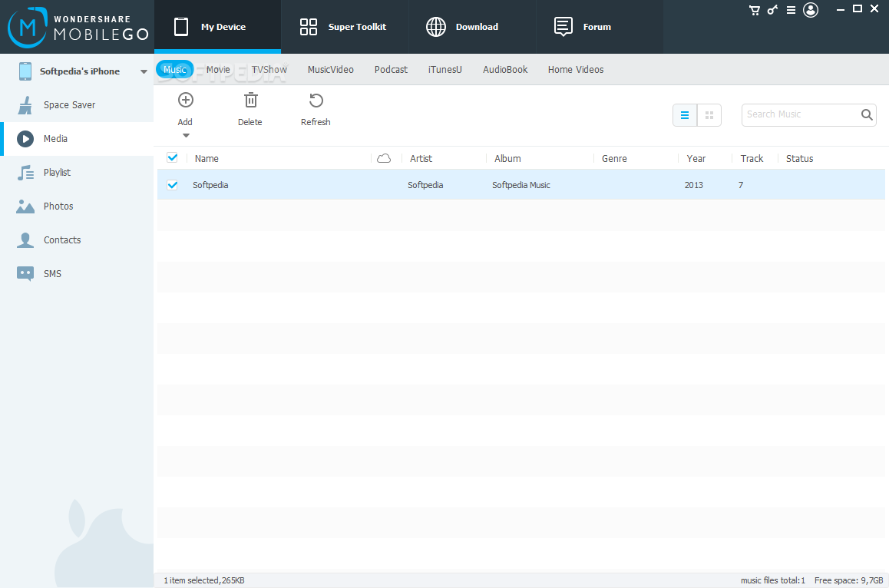The image size is (889, 588).
Task: Open the shopping cart icon
Action: [754, 10]
